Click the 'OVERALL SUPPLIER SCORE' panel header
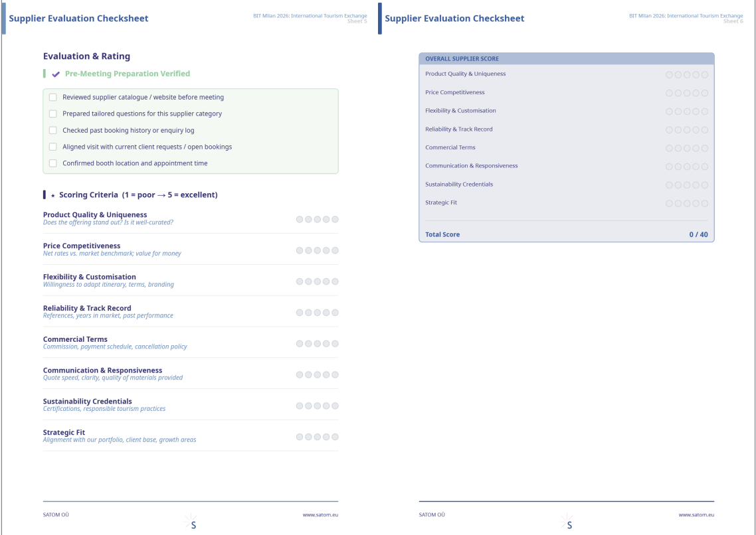This screenshot has height=535, width=756. coord(567,59)
